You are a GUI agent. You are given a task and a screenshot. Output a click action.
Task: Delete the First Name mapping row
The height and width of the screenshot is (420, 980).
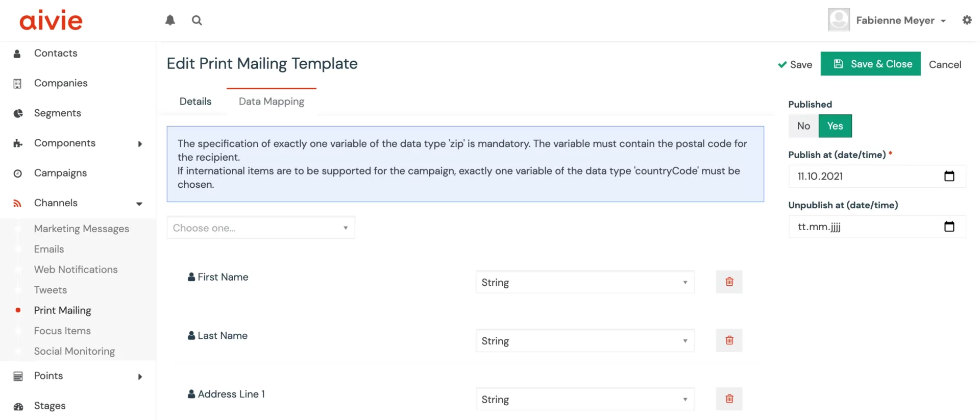[729, 282]
